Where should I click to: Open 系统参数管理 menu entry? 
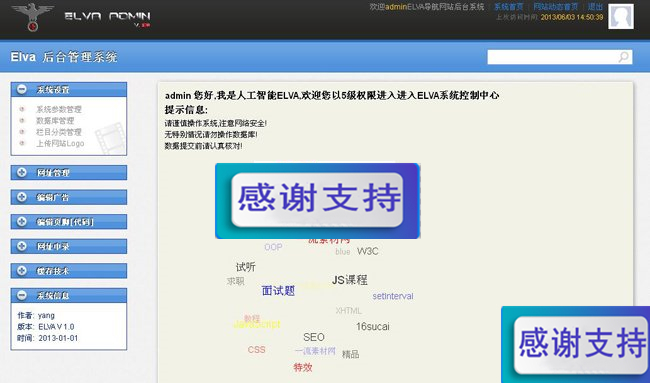(59, 109)
